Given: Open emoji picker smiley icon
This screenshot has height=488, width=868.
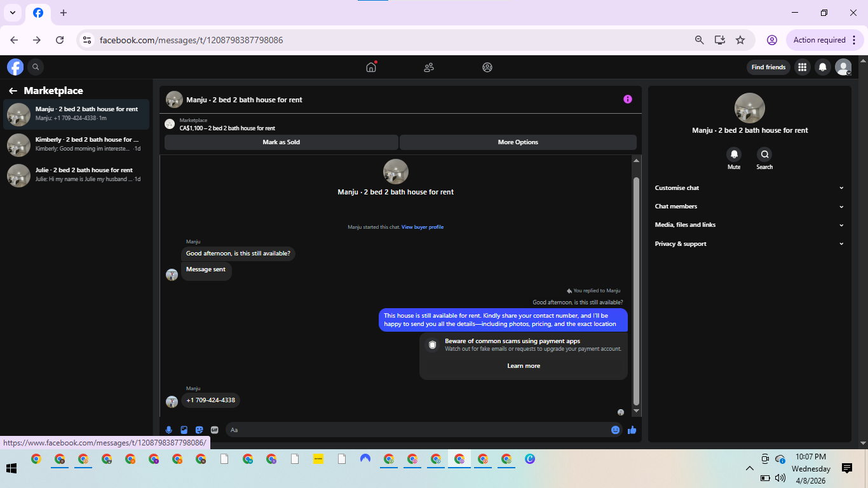Looking at the screenshot, I should coord(615,430).
